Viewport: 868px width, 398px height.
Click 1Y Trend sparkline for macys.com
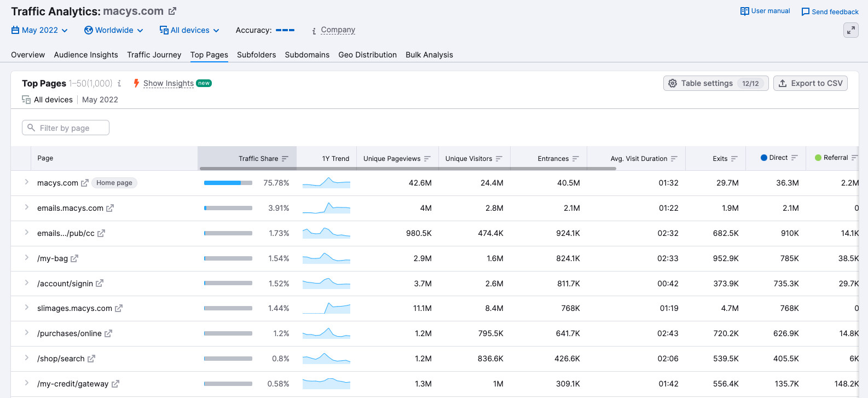pos(326,183)
